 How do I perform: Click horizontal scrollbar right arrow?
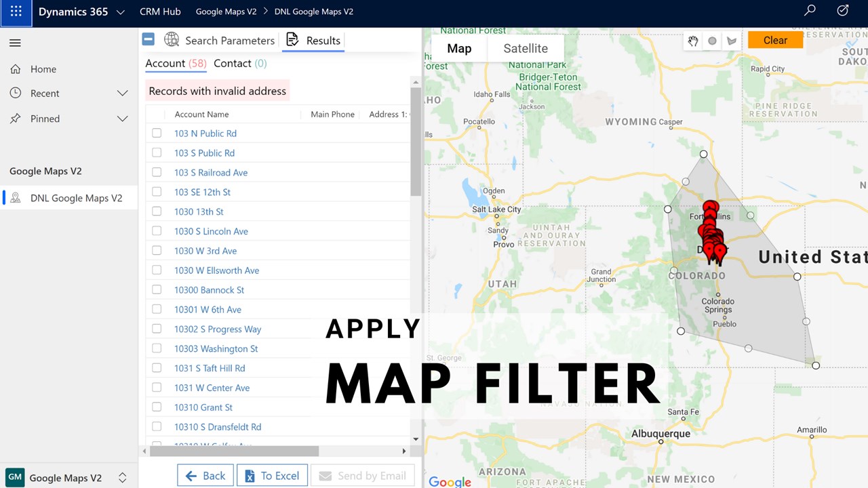(404, 451)
